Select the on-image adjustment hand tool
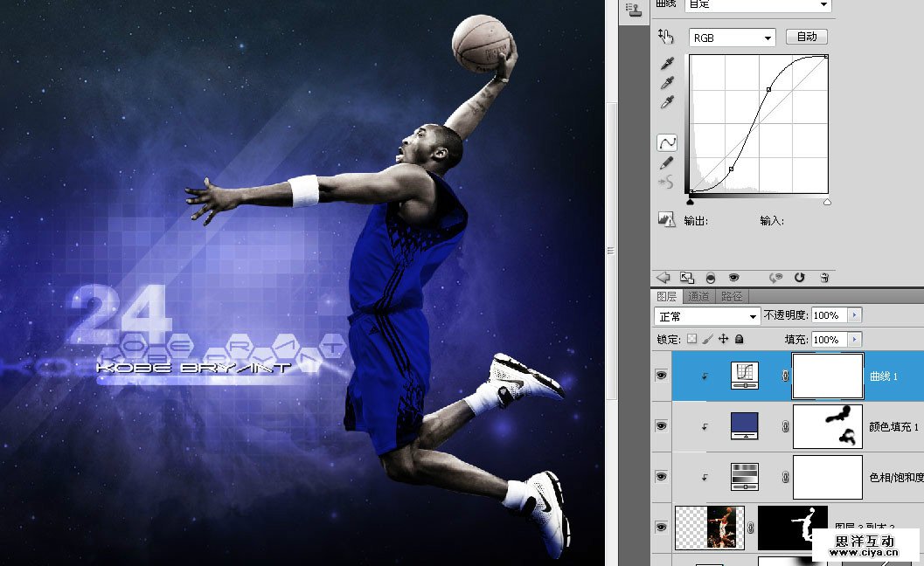Screen dimensions: 924x566 tap(666, 37)
